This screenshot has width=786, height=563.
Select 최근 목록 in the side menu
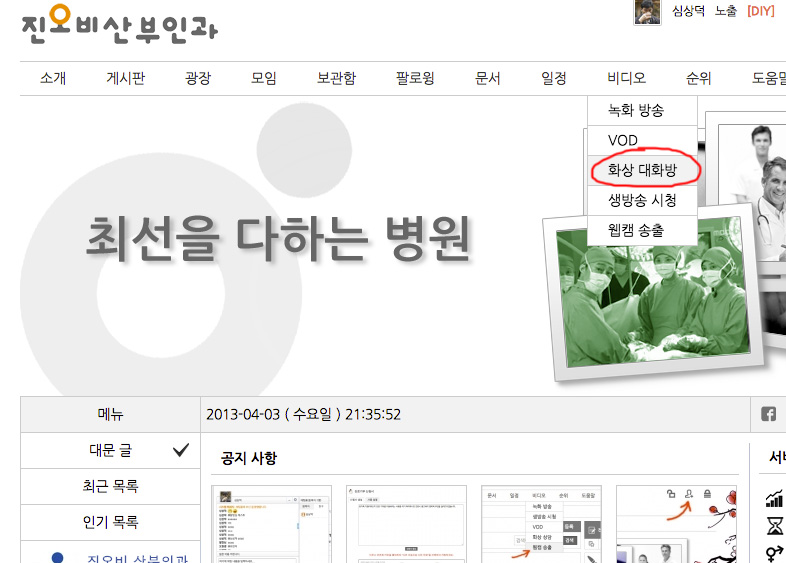[x=110, y=486]
